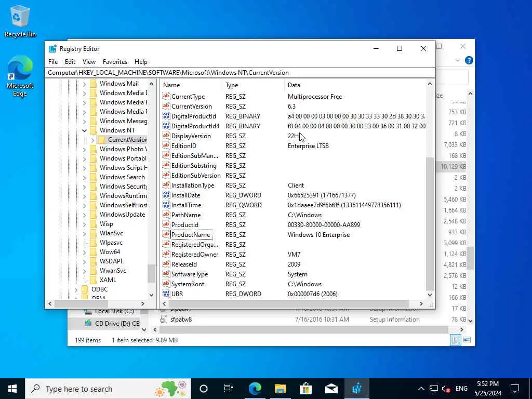This screenshot has width=532, height=399.
Task: Switch File Explorer to details view icon
Action: pyautogui.click(x=456, y=340)
